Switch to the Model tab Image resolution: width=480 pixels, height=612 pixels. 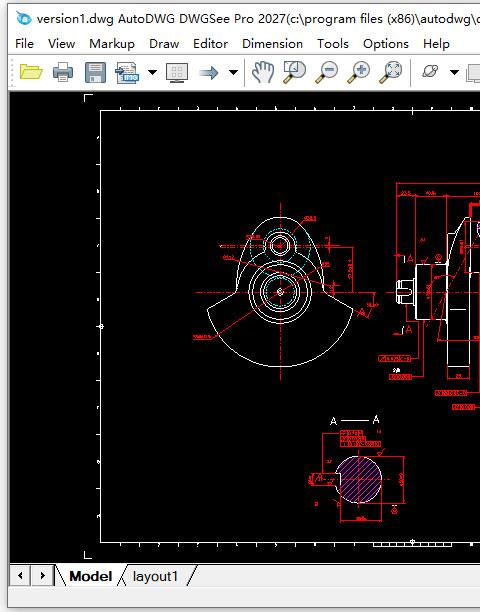point(91,576)
